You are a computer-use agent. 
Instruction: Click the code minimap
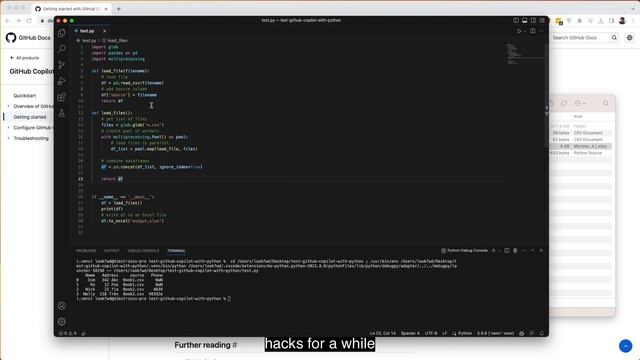[524, 54]
